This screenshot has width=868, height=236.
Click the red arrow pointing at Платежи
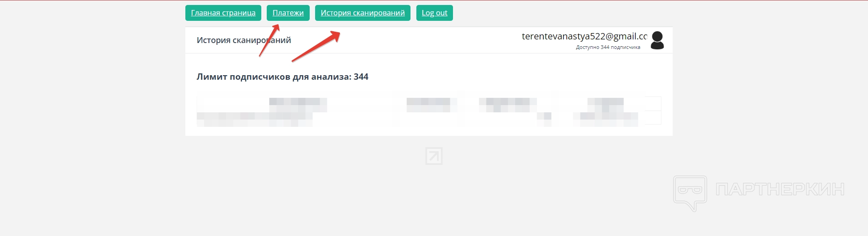(269, 40)
